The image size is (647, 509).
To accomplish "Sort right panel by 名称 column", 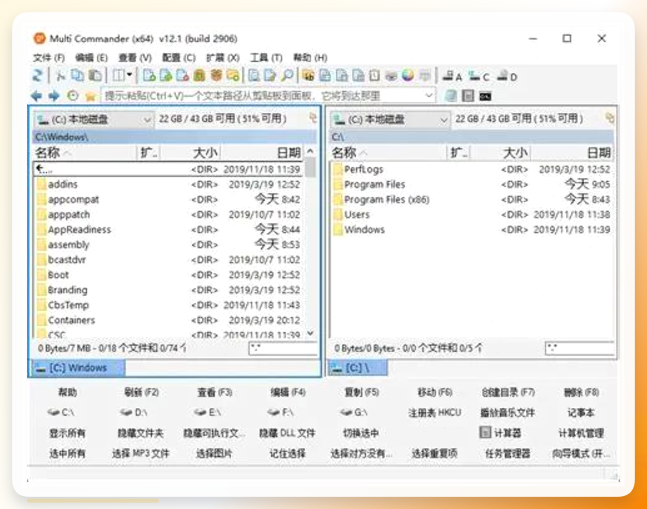I will (388, 153).
